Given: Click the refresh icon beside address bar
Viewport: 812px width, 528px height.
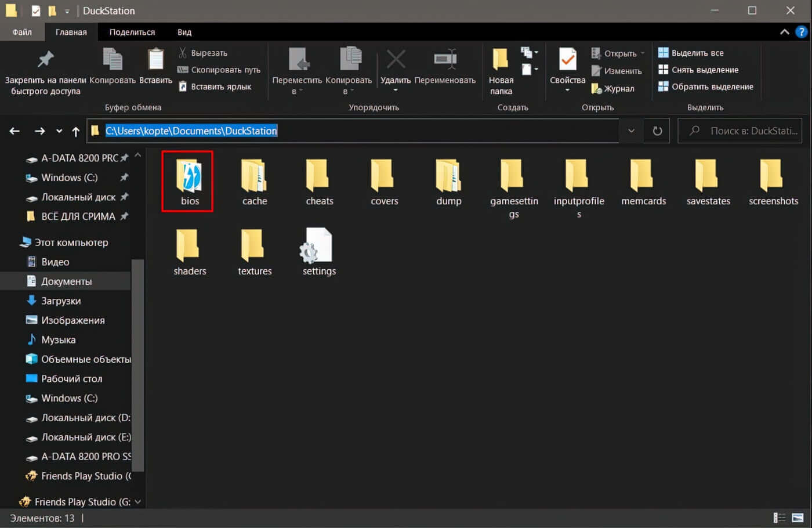Looking at the screenshot, I should click(657, 131).
